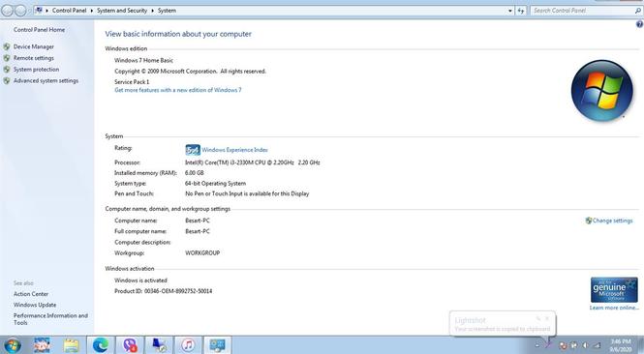Open the Windows Start menu orb

pos(12,345)
